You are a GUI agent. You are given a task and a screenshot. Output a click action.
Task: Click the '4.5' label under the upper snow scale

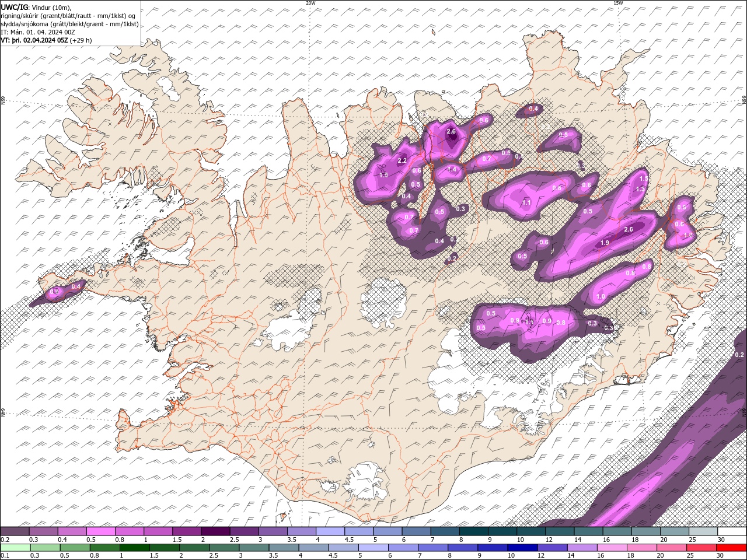coord(349,540)
